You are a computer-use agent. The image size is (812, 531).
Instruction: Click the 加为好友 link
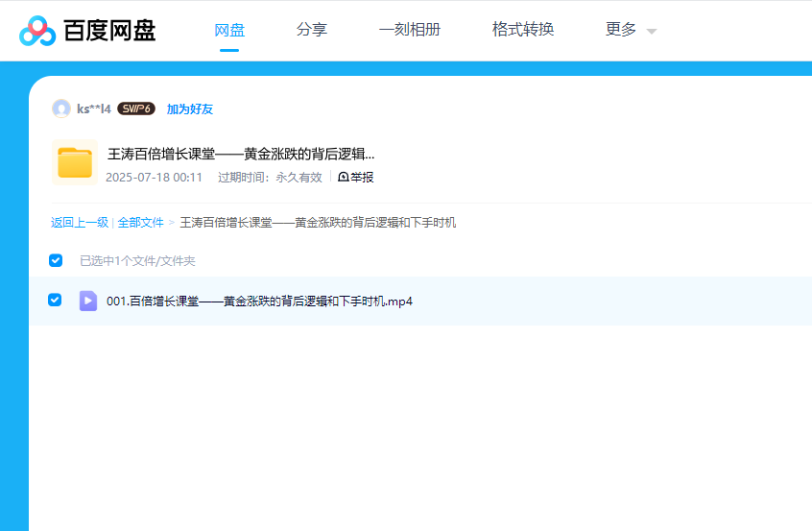(190, 109)
